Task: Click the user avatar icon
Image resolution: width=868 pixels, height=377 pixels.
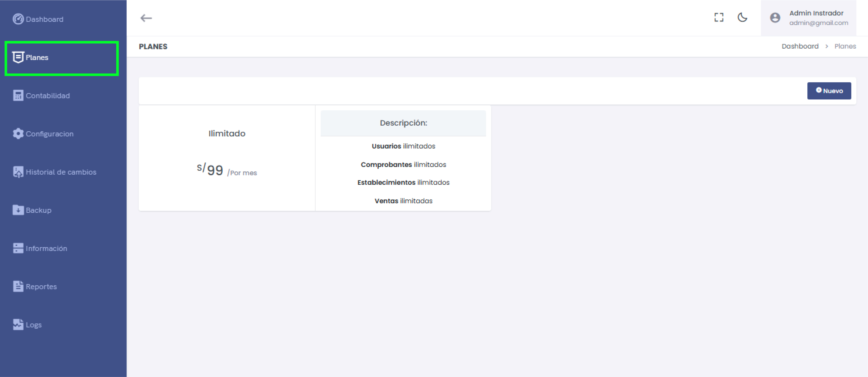Action: pyautogui.click(x=775, y=18)
